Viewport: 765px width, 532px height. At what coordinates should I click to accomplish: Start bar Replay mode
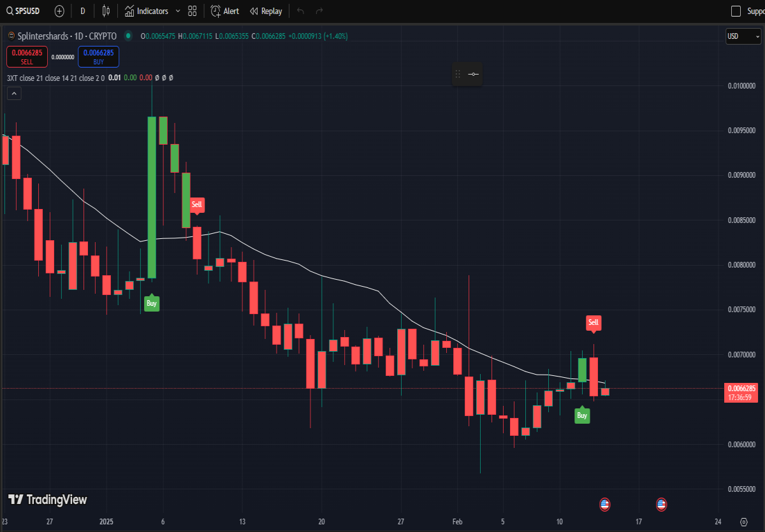266,11
